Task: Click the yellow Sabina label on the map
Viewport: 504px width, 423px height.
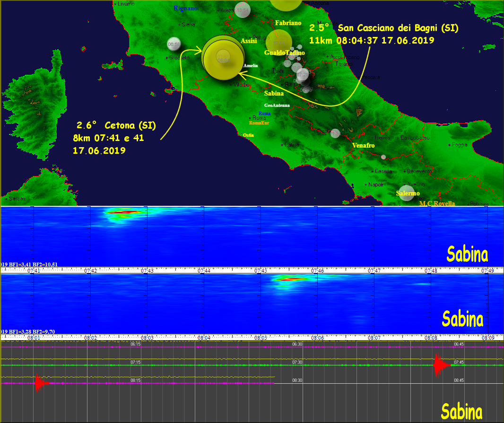Action: coord(274,93)
